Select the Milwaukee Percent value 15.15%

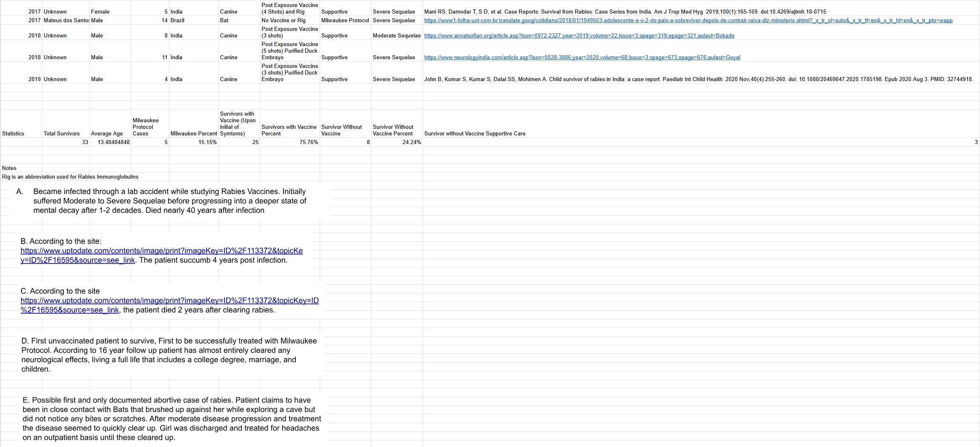click(x=194, y=142)
